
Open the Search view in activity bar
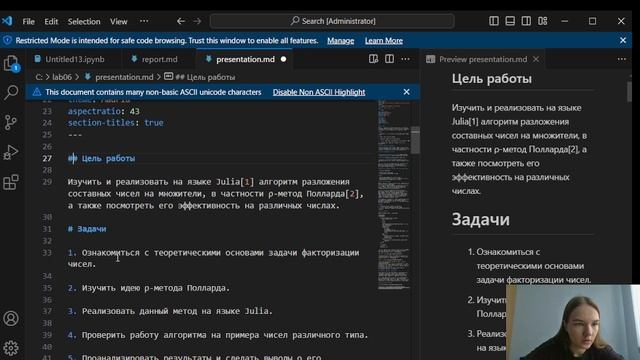point(11,92)
